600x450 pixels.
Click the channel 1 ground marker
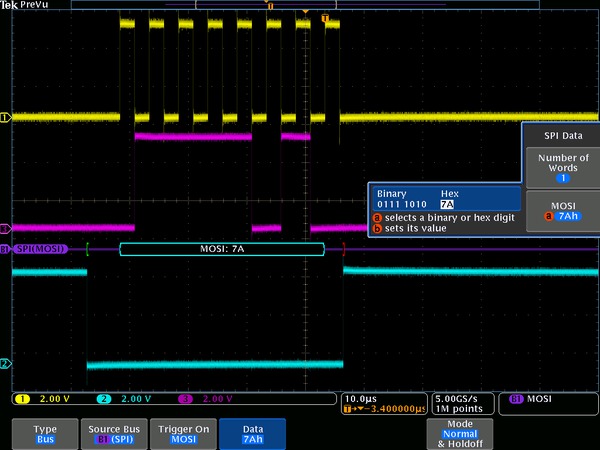[5, 118]
